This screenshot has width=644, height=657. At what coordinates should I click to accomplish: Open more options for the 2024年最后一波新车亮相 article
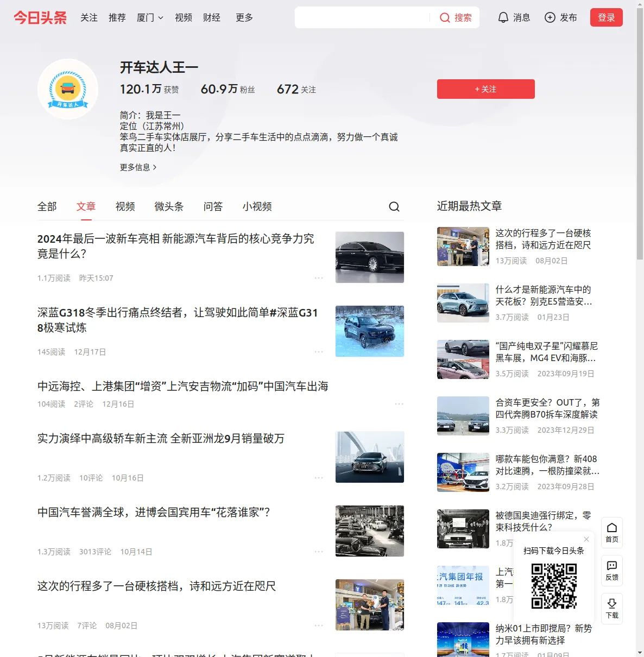point(319,278)
